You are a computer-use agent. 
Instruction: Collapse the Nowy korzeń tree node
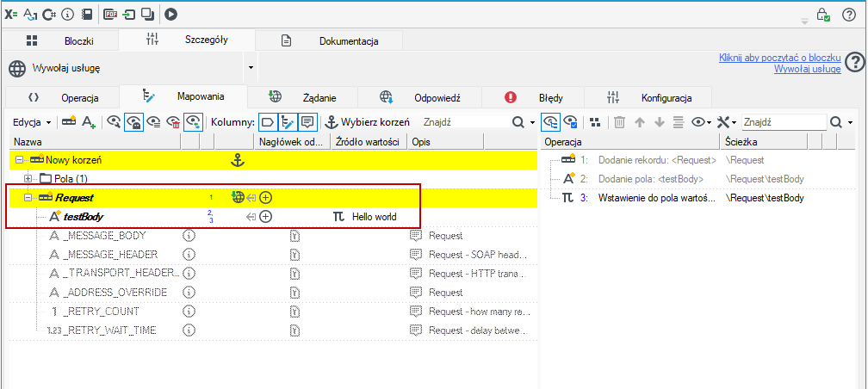pyautogui.click(x=19, y=160)
